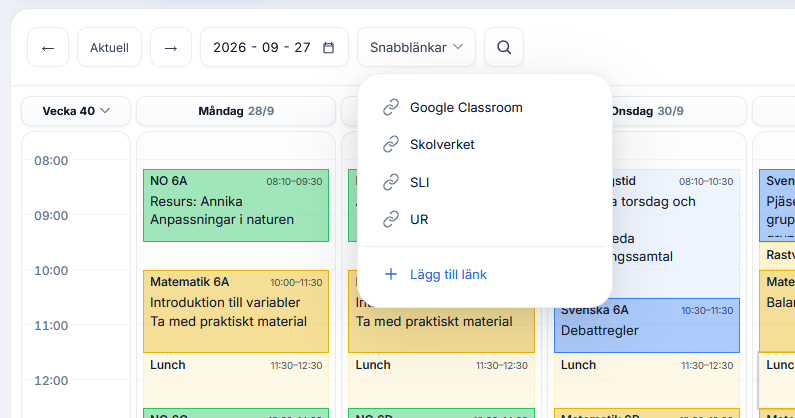This screenshot has width=795, height=418.
Task: Open Wednesday's Lunch block 11:30–12:30
Action: (x=647, y=380)
